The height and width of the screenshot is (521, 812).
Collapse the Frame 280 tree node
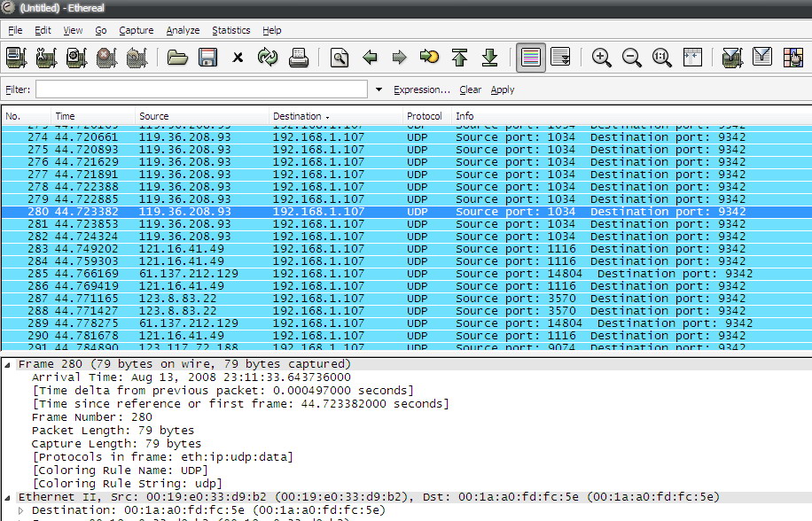[9, 364]
